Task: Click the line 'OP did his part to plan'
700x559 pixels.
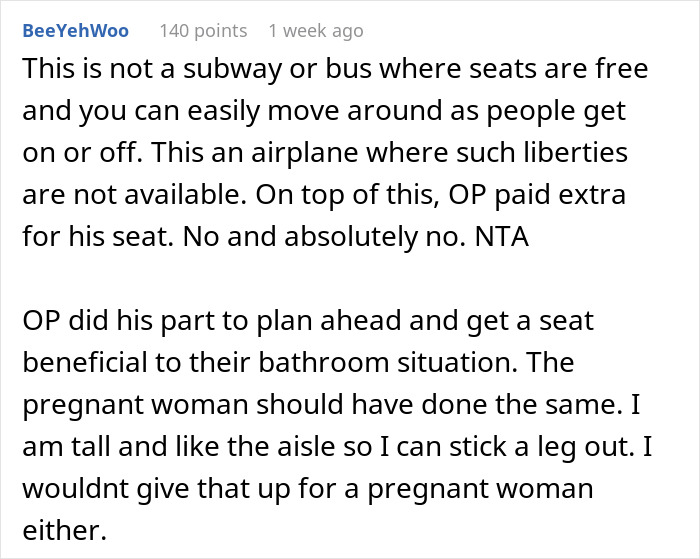Action: point(308,321)
